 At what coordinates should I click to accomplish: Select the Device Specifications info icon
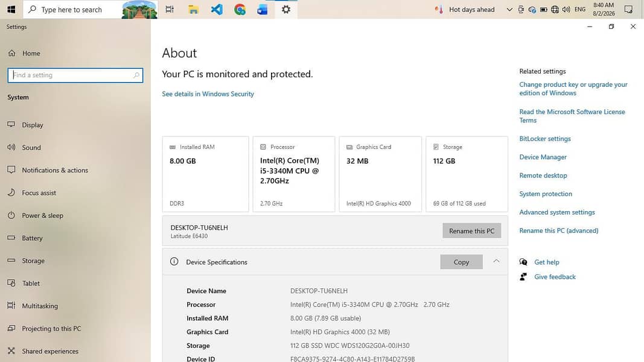tap(174, 261)
